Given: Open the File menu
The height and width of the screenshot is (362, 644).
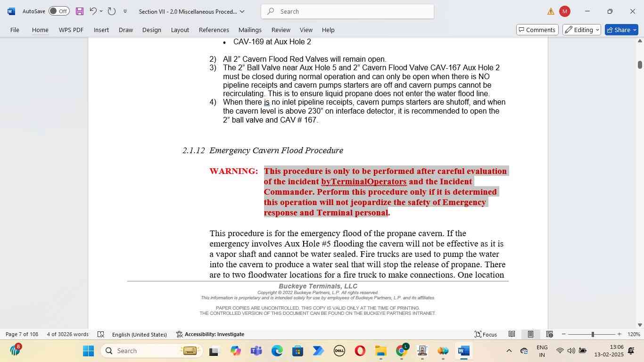Looking at the screenshot, I should (x=15, y=30).
